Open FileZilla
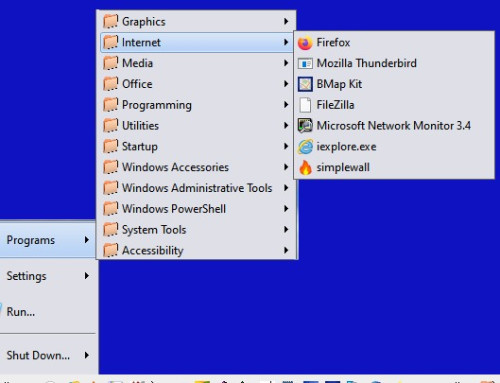 click(394, 105)
